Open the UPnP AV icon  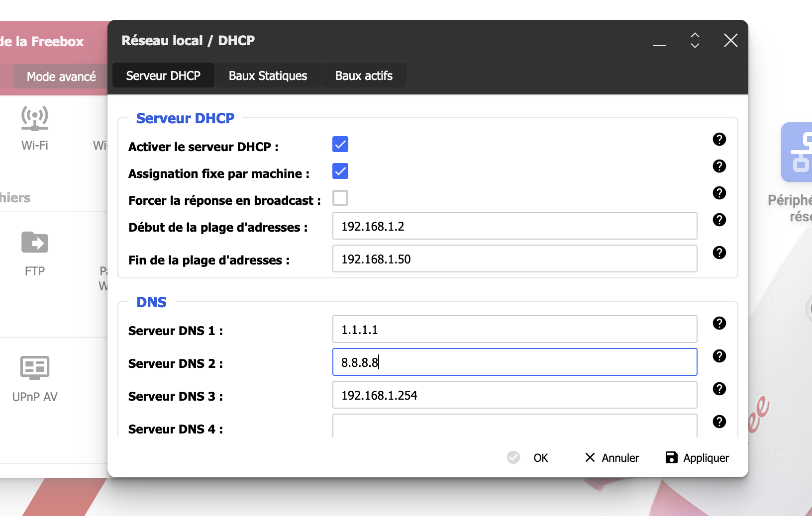[x=35, y=368]
